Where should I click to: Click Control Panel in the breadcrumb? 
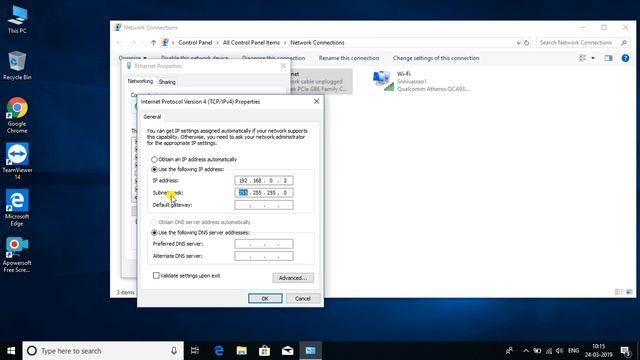pos(195,42)
